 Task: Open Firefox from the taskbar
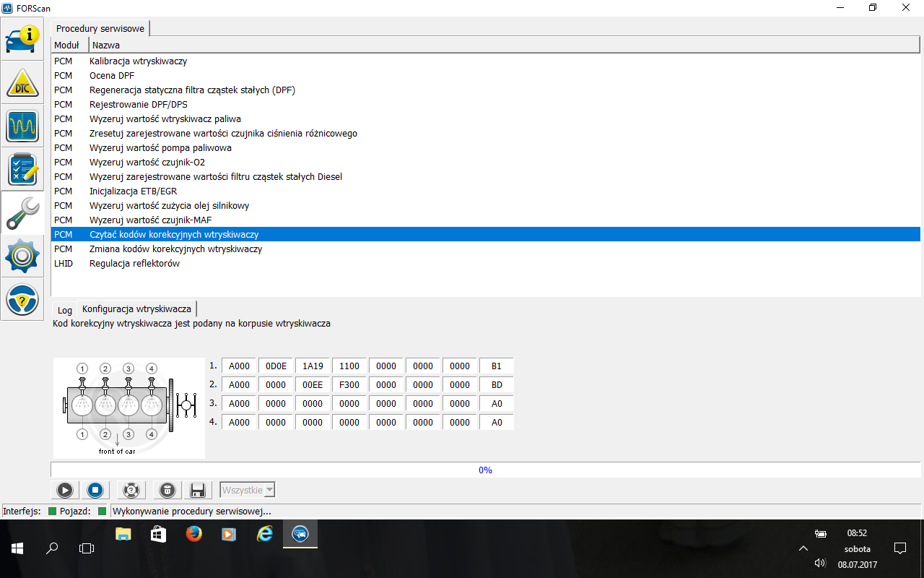193,535
